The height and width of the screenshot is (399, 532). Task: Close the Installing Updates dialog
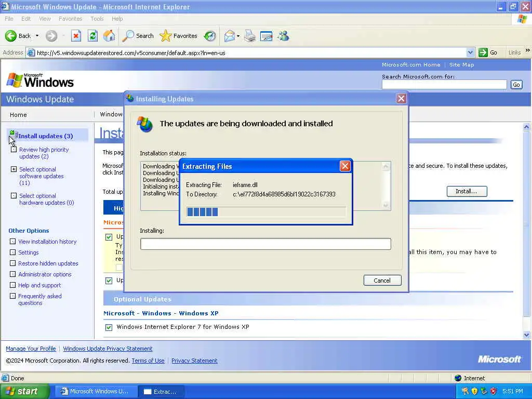tap(401, 99)
